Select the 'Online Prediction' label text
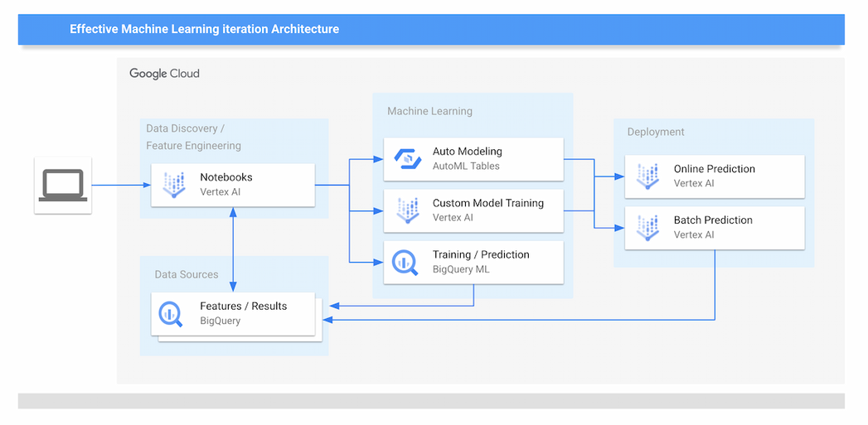The height and width of the screenshot is (425, 868). point(714,169)
